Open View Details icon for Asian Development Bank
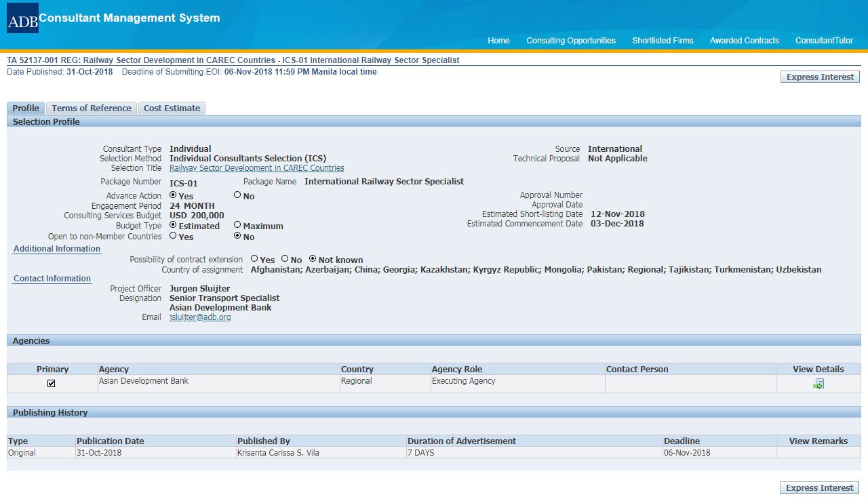The width and height of the screenshot is (868, 499). [818, 384]
